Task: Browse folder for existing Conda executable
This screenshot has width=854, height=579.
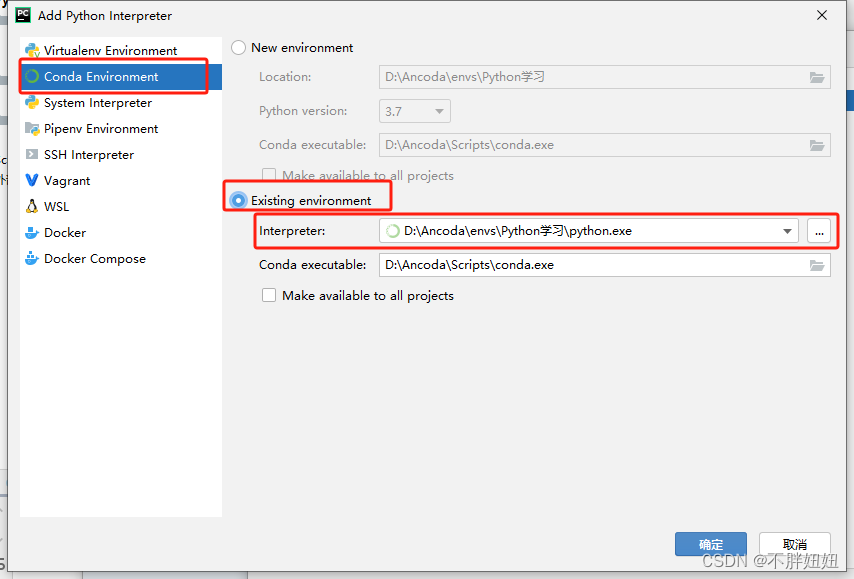Action: pyautogui.click(x=816, y=265)
